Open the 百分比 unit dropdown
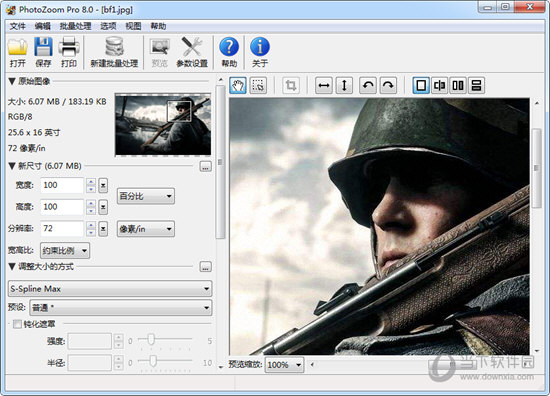 pos(146,196)
